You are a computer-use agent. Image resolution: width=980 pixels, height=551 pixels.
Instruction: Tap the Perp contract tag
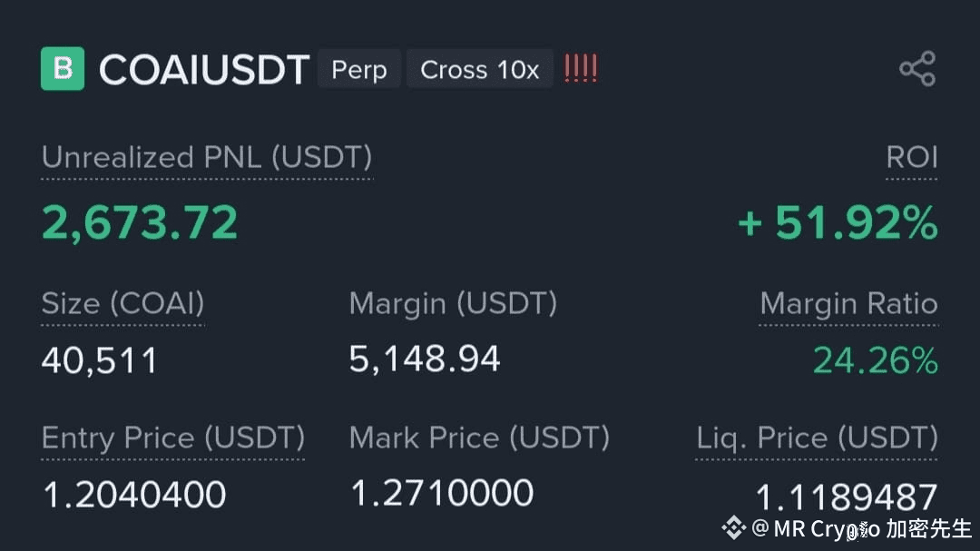tap(358, 69)
